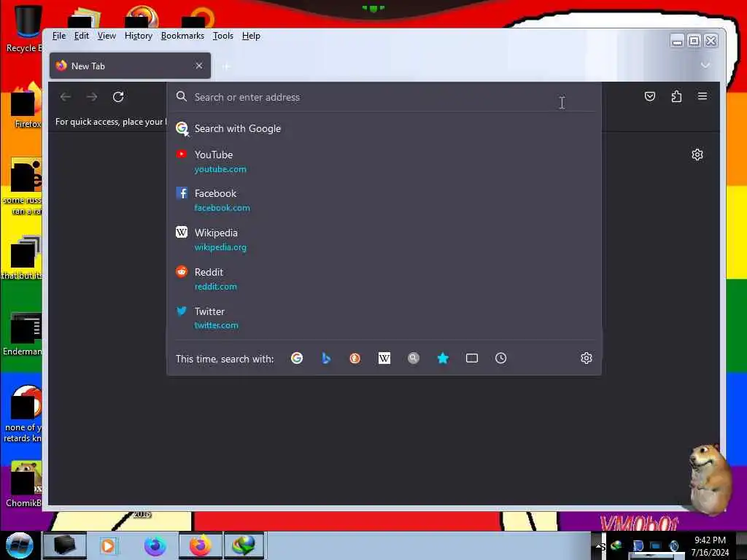Open the Firefox hamburger application menu

[x=703, y=96]
